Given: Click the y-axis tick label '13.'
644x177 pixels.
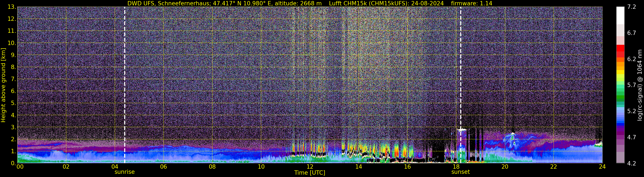Looking at the screenshot, I should coord(12,7).
